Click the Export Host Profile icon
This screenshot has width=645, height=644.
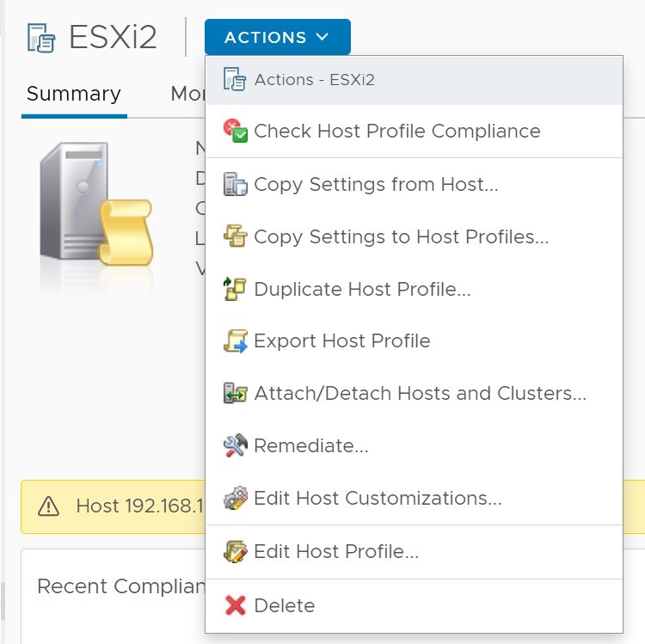[235, 341]
